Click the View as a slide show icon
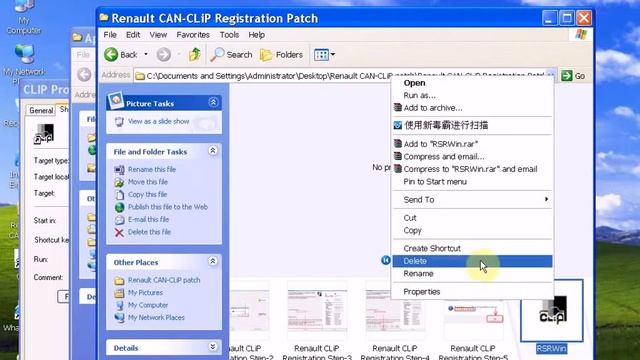The image size is (640, 360). point(119,122)
